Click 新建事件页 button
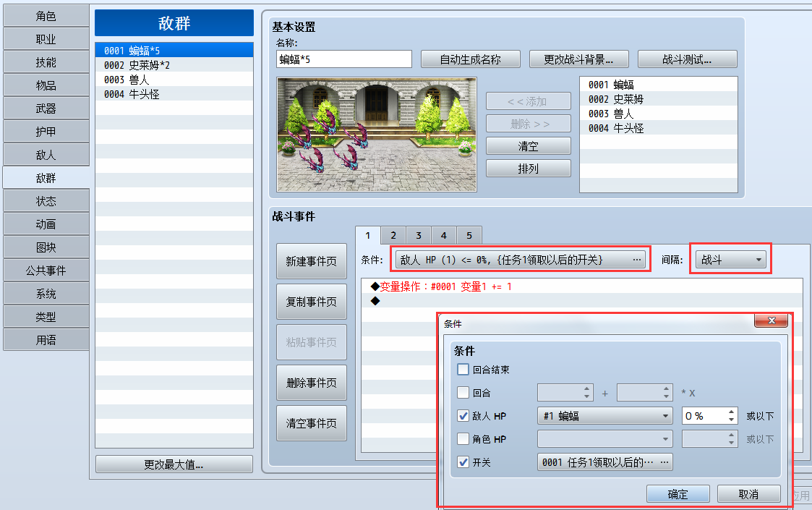Image resolution: width=812 pixels, height=510 pixels. (311, 261)
